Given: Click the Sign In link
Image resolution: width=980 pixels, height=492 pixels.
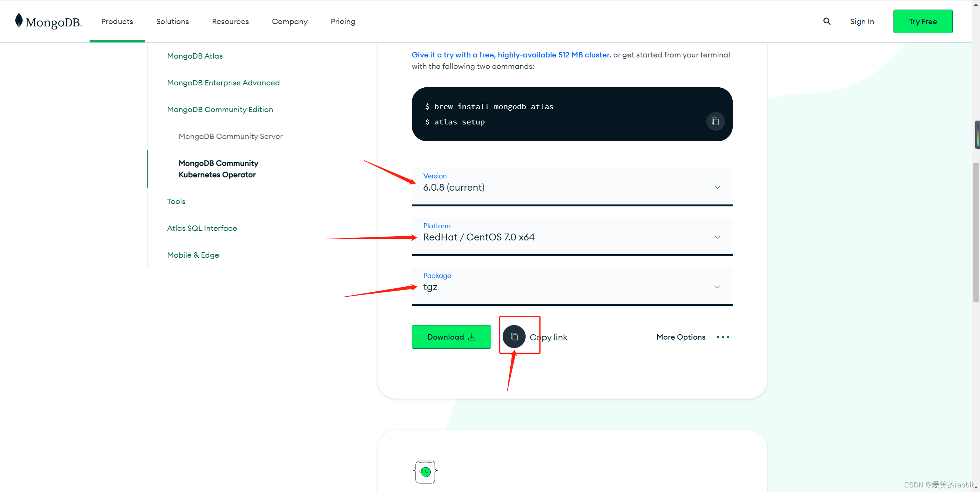Looking at the screenshot, I should (862, 21).
